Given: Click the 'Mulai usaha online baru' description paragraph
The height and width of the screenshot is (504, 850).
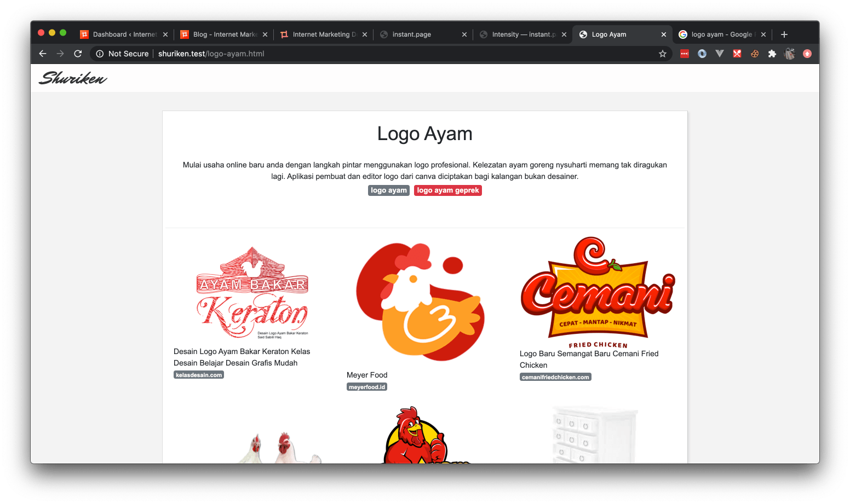Looking at the screenshot, I should click(x=425, y=171).
